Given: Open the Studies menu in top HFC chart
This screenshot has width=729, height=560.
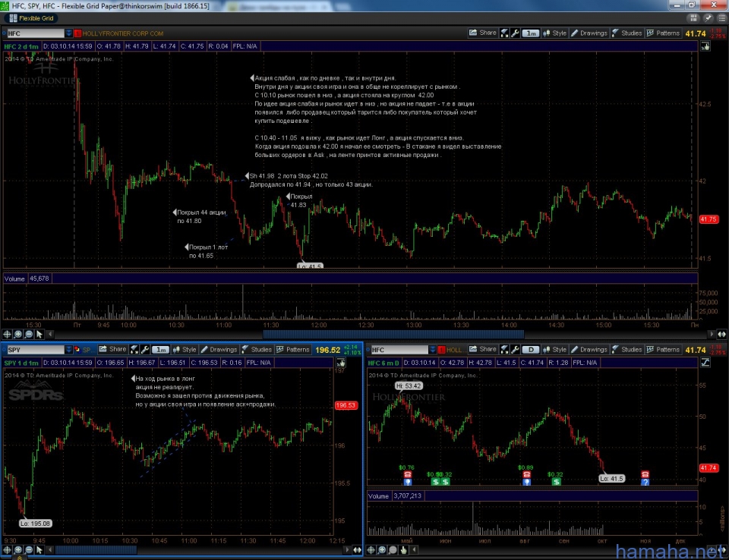Looking at the screenshot, I should coord(626,33).
